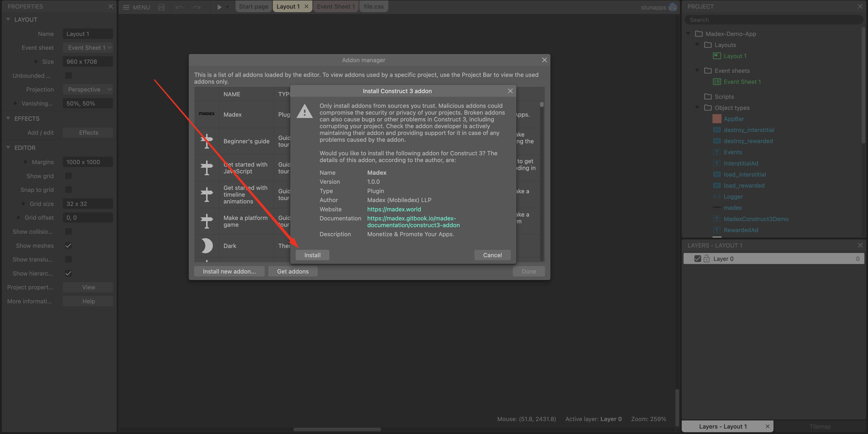
Task: Click the warning triangle icon in dialog
Action: [x=305, y=111]
